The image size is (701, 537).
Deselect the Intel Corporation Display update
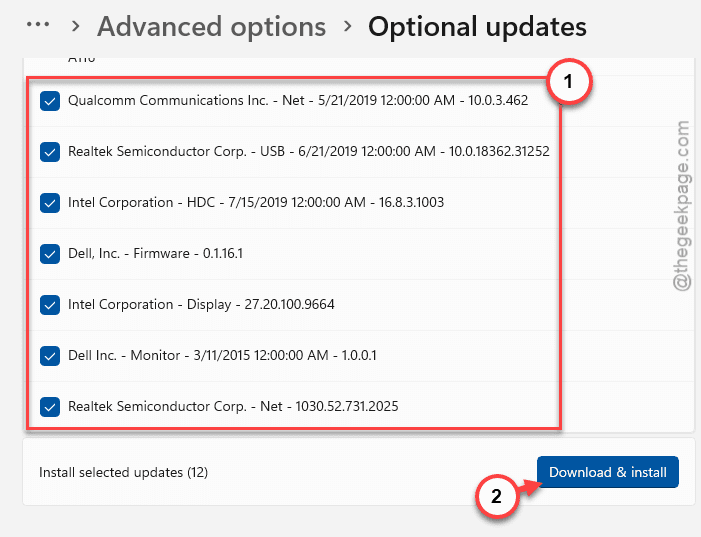point(50,304)
